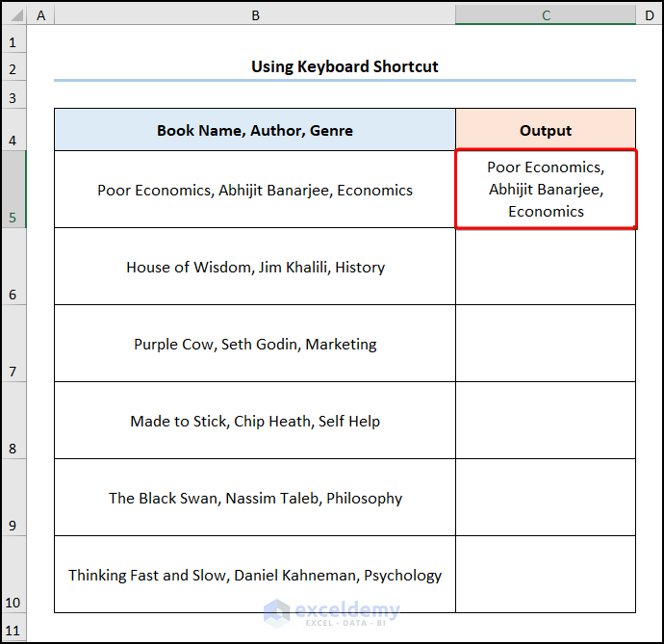Select row 4 header

tap(13, 130)
